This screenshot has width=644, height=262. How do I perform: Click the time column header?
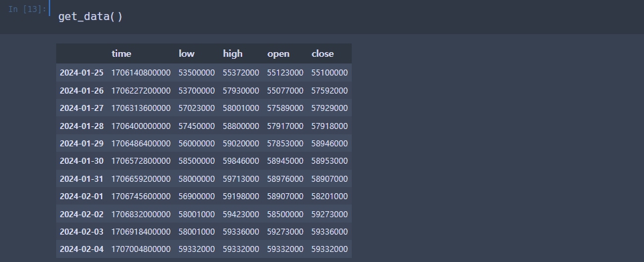pyautogui.click(x=121, y=53)
